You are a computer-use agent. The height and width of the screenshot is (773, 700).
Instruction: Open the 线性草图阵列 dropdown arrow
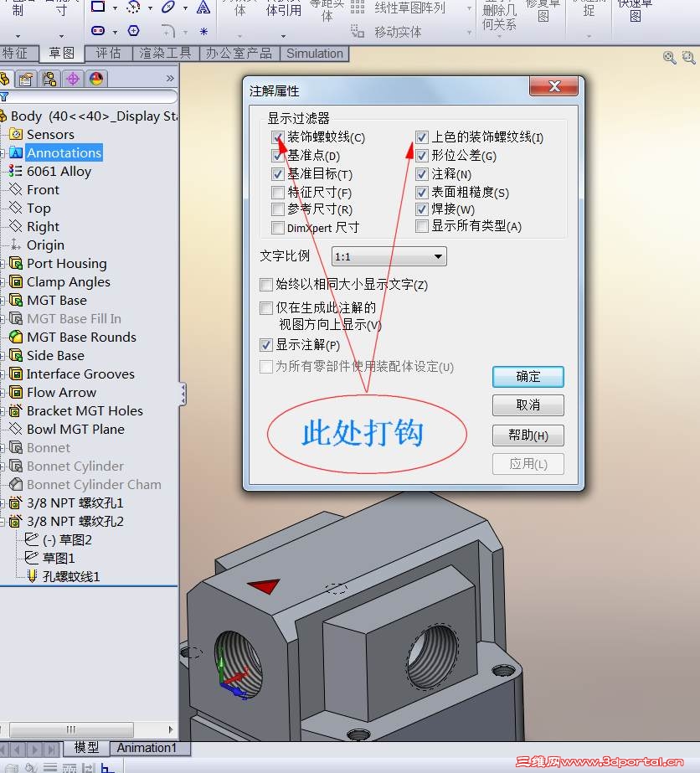point(469,8)
